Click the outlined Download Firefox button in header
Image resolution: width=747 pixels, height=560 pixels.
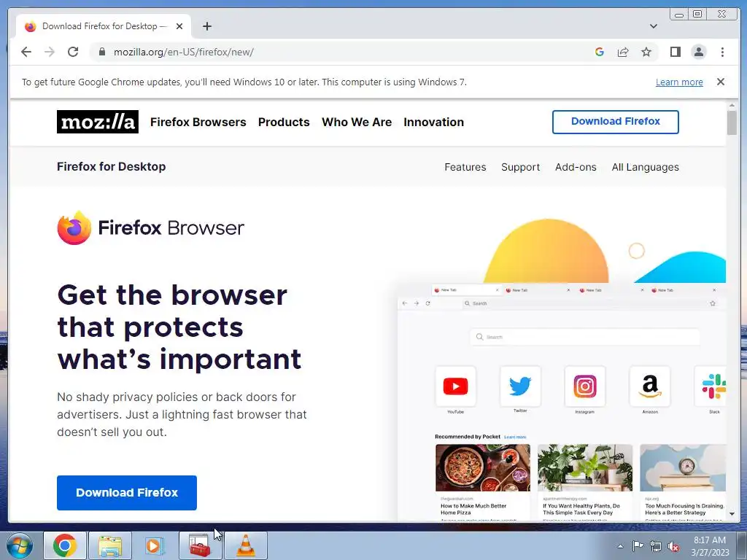pos(616,122)
